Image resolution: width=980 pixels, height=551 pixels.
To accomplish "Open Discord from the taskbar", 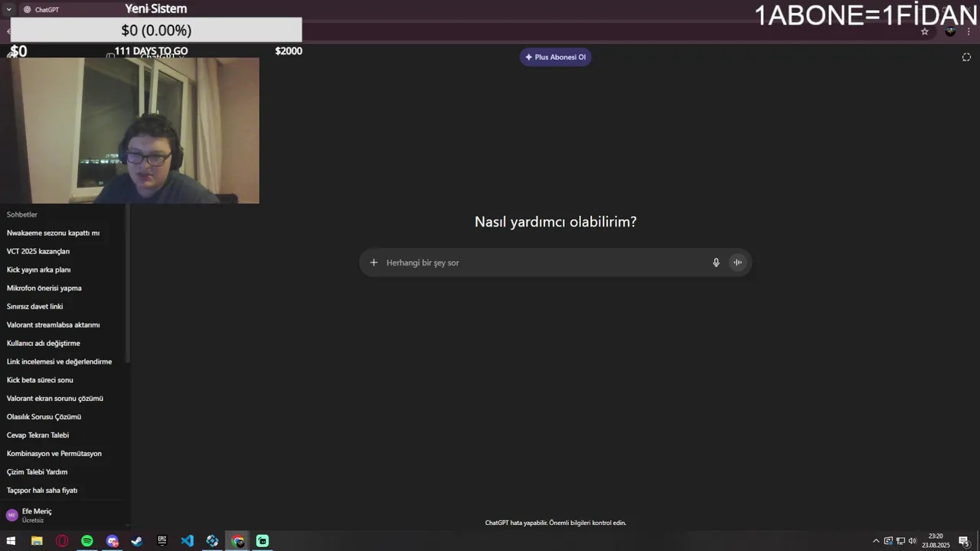I will (x=113, y=541).
